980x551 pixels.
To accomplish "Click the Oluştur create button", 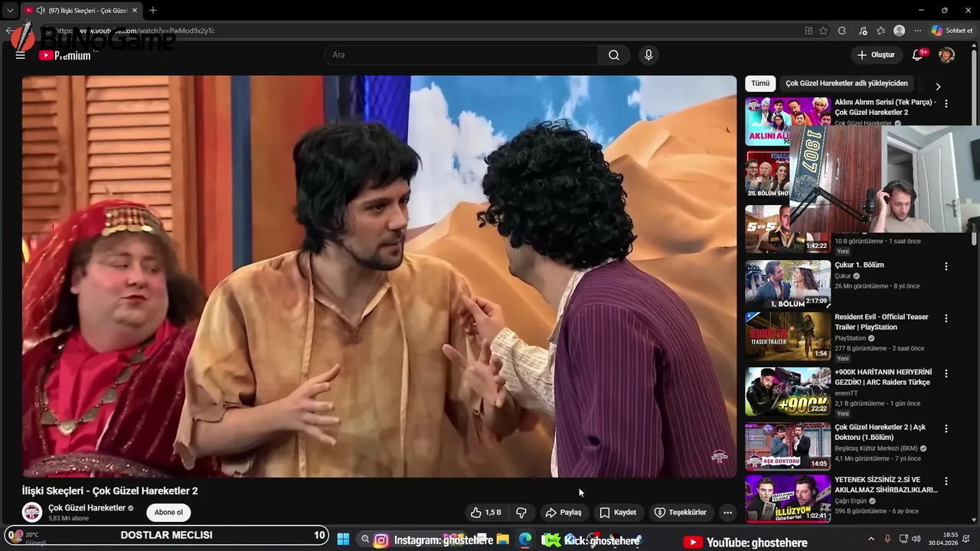I will [876, 55].
